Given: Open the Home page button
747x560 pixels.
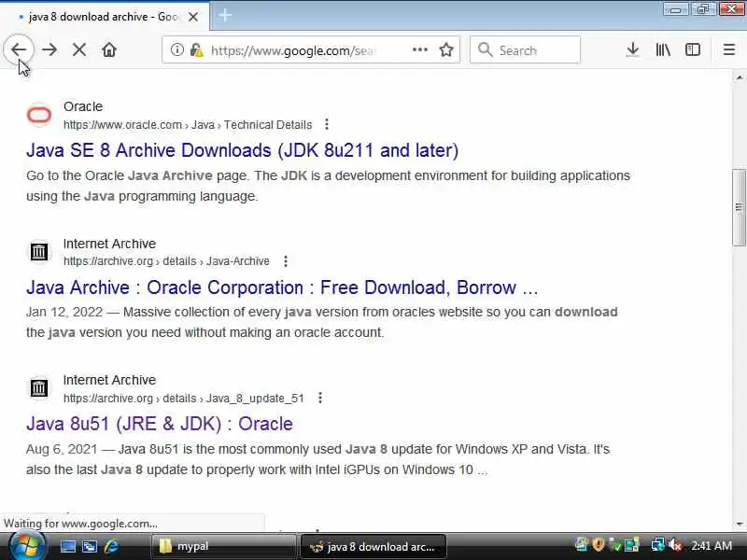Looking at the screenshot, I should coord(109,49).
